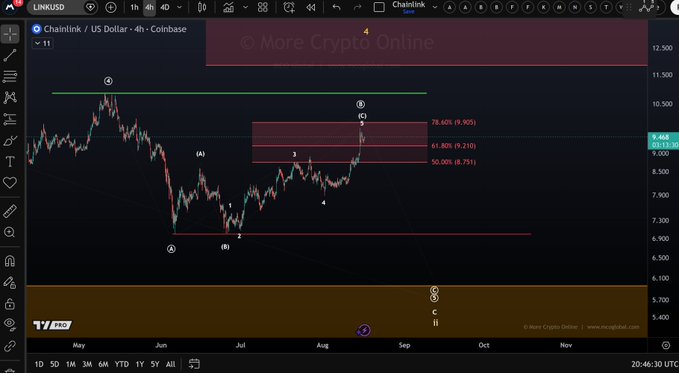Select the 1M date range
Image resolution: width=679 pixels, height=373 pixels.
click(x=71, y=364)
